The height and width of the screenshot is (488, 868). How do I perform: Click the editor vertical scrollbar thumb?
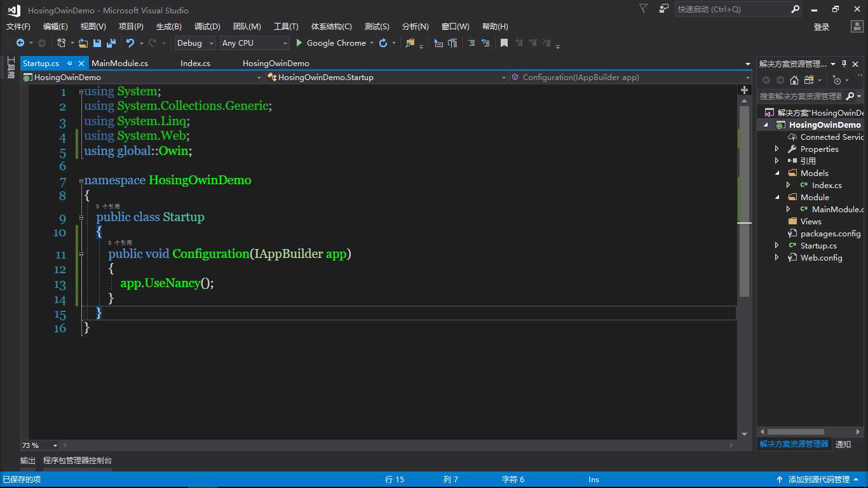coord(744,201)
